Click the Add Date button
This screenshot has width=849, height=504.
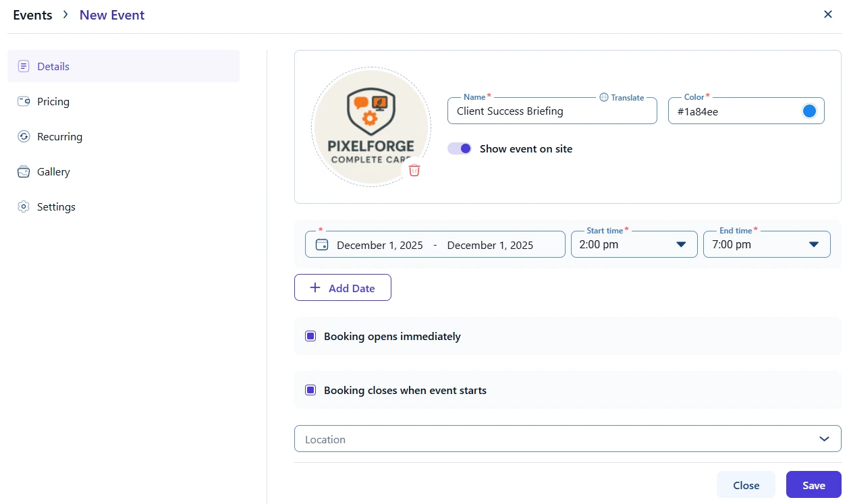(x=343, y=287)
